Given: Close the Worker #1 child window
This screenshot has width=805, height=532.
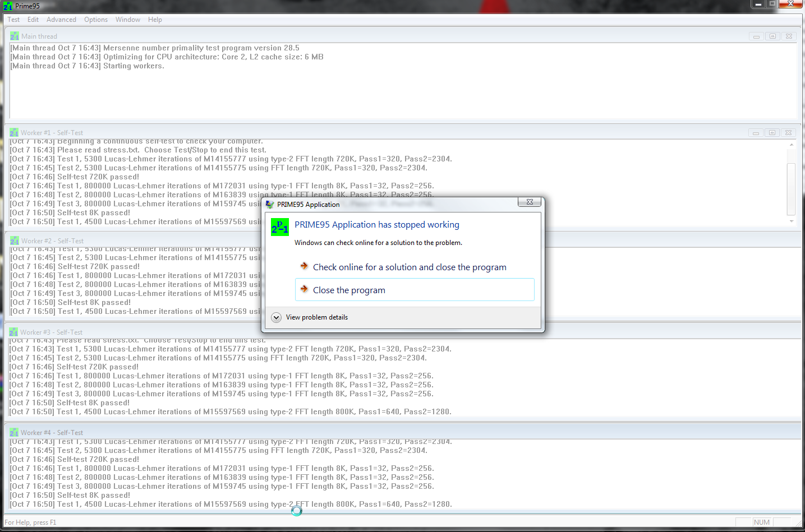Looking at the screenshot, I should pyautogui.click(x=788, y=133).
